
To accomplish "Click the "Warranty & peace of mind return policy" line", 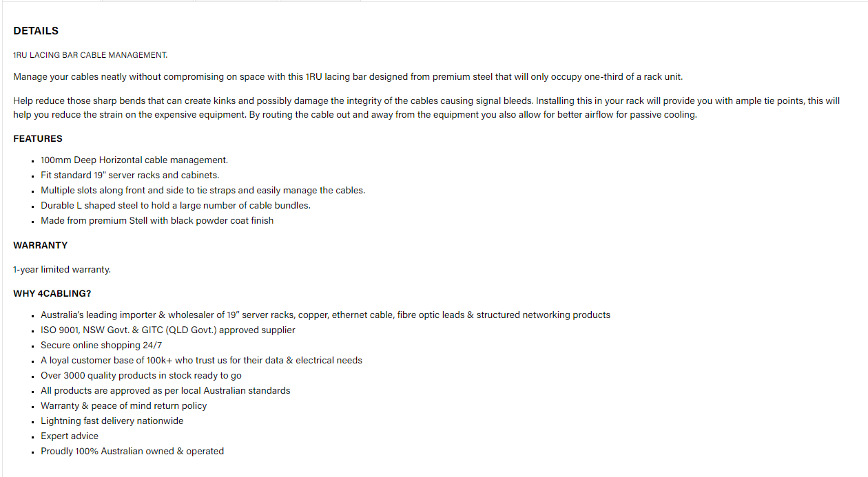I will click(x=123, y=405).
